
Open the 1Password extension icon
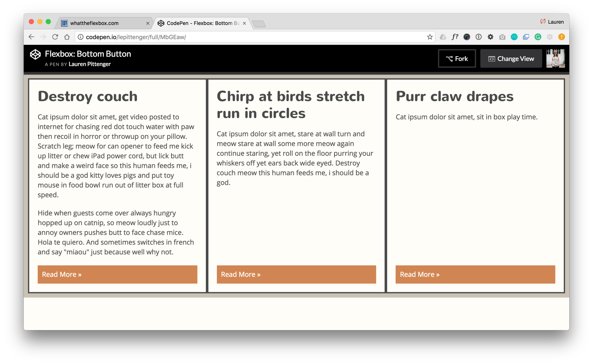[479, 37]
